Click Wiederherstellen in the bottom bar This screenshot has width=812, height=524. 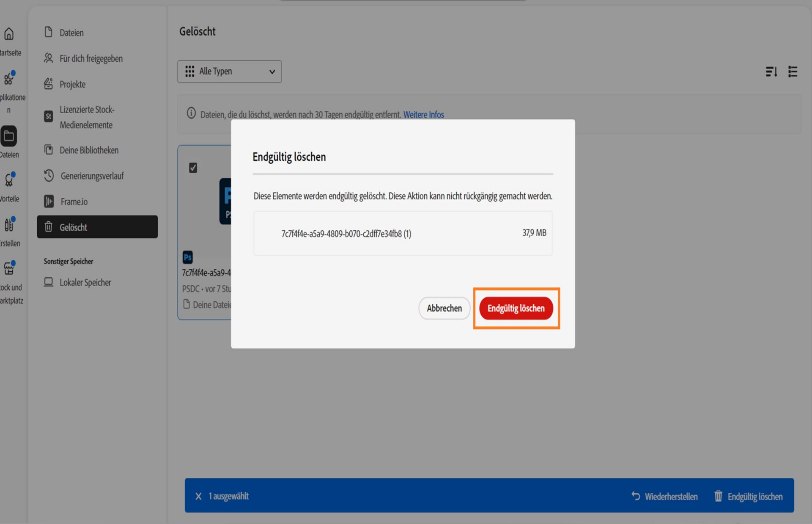click(x=664, y=496)
